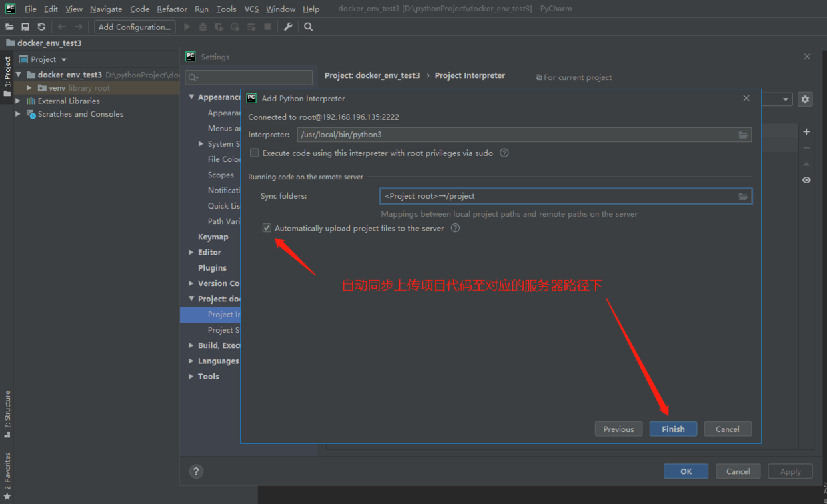Image resolution: width=827 pixels, height=504 pixels.
Task: Expand the System Settings subsection
Action: pos(201,144)
